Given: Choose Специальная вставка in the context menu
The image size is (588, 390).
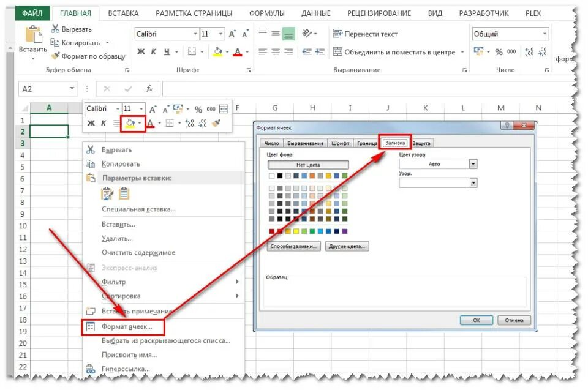Looking at the screenshot, I should click(x=138, y=209).
